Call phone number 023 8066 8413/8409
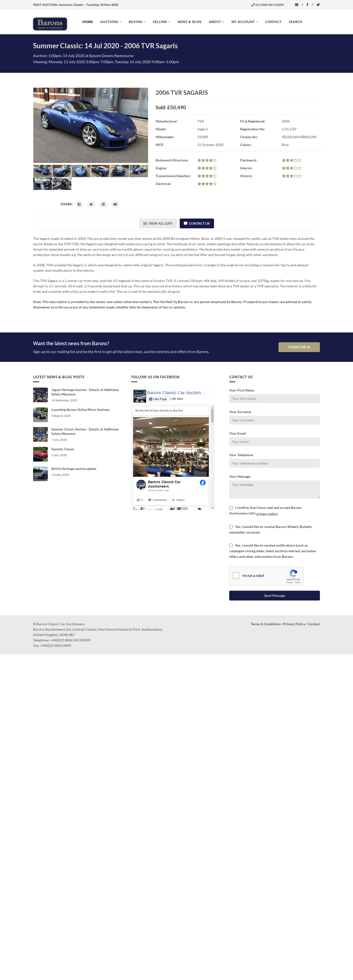353x980 pixels. click(267, 5)
